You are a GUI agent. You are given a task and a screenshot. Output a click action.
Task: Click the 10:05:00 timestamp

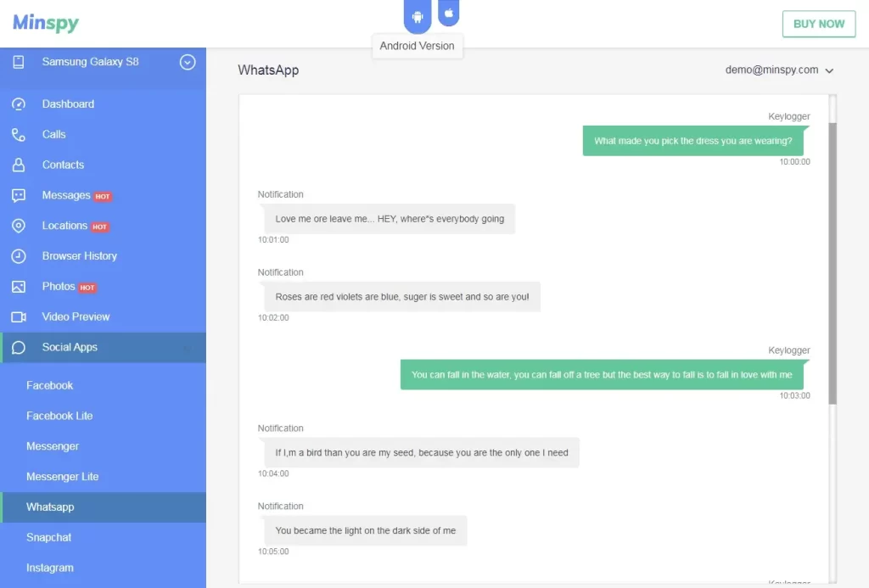tap(273, 552)
